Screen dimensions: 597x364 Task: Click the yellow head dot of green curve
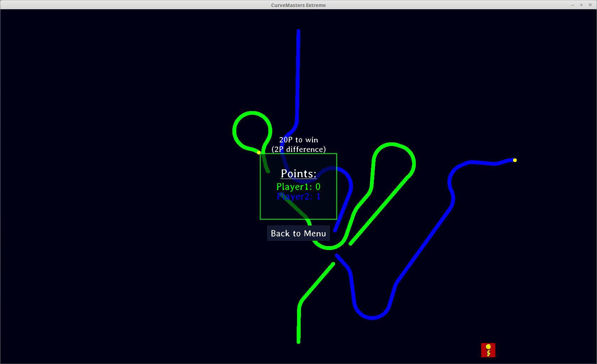[259, 153]
